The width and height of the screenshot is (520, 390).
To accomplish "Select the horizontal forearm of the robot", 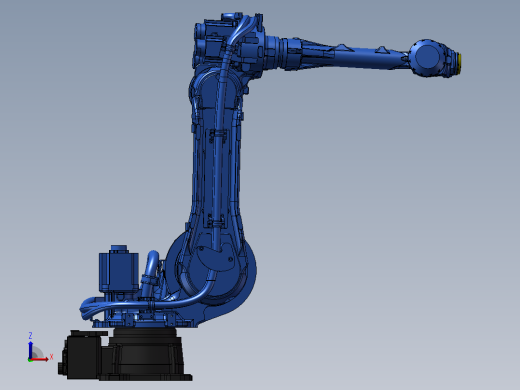I will [337, 55].
